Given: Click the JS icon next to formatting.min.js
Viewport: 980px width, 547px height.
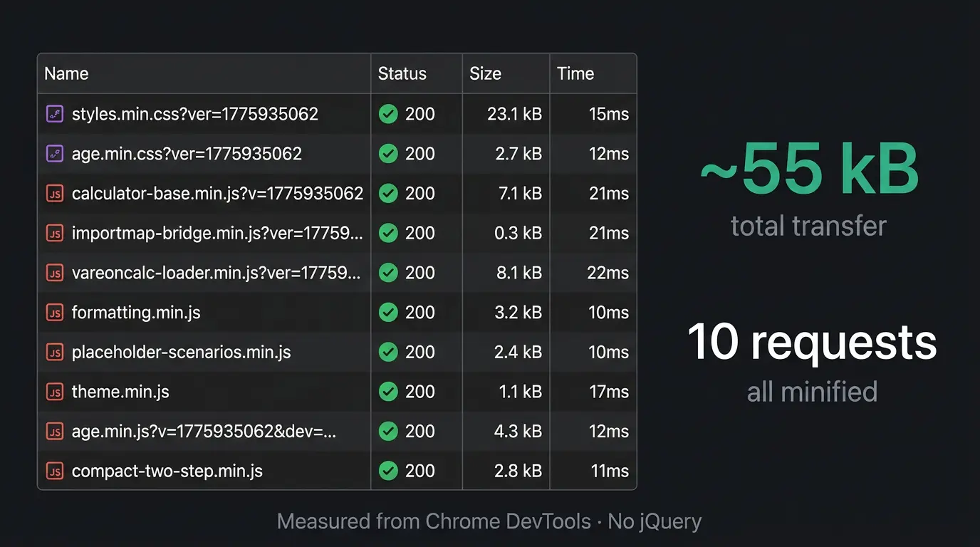Looking at the screenshot, I should coord(56,312).
